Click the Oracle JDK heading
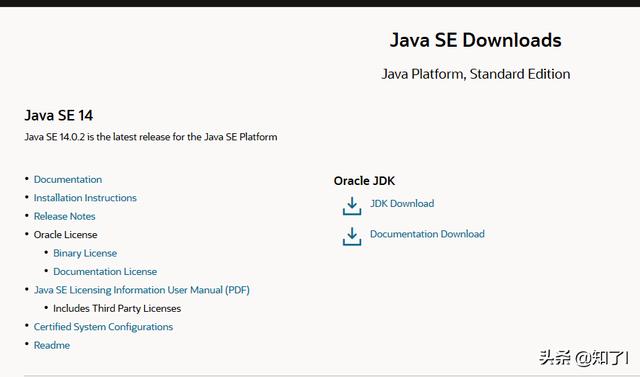Viewport: 640px width, 377px height. 364,181
